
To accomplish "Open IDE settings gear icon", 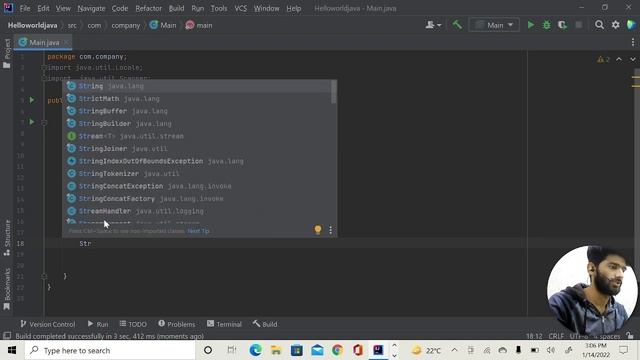I will pyautogui.click(x=616, y=25).
